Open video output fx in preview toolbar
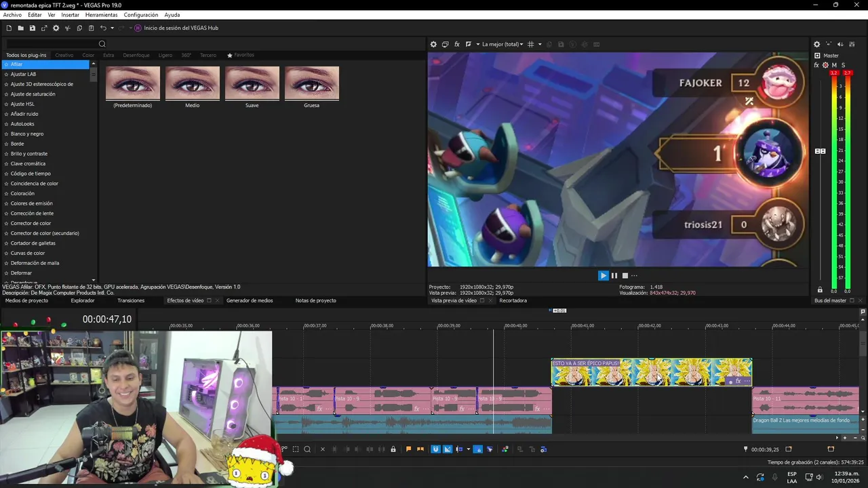 click(457, 44)
